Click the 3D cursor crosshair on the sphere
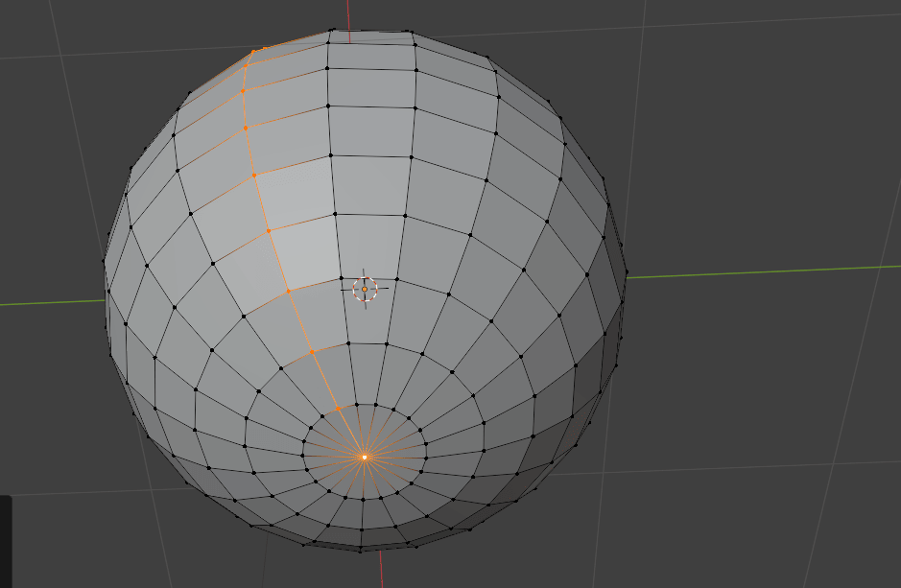 pos(365,289)
